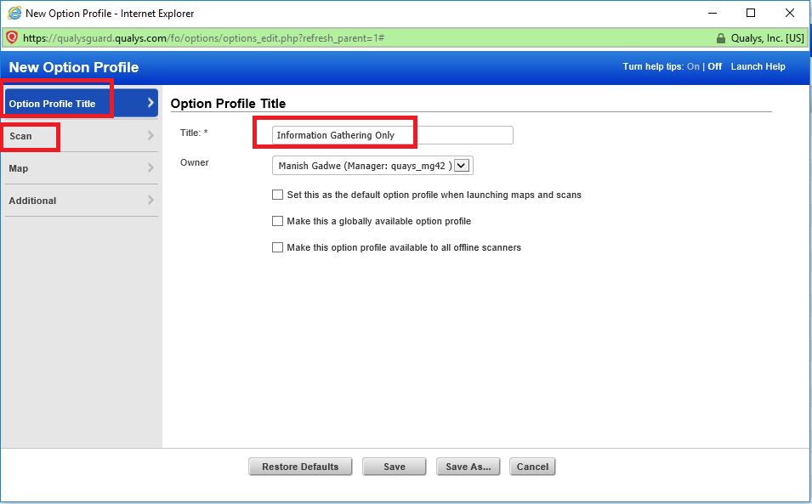Click the Restore Defaults button
Viewport: 812px width, 504px height.
click(x=300, y=466)
